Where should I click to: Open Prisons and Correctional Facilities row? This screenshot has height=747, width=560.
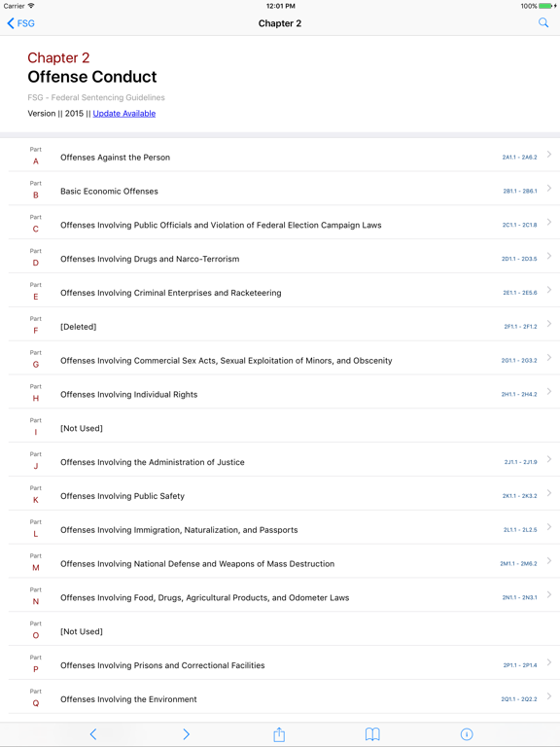[280, 662]
